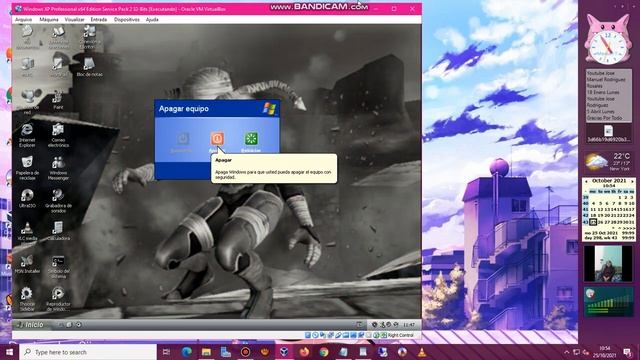Click the pink cat clock gadget
640x360 pixels.
tap(607, 39)
